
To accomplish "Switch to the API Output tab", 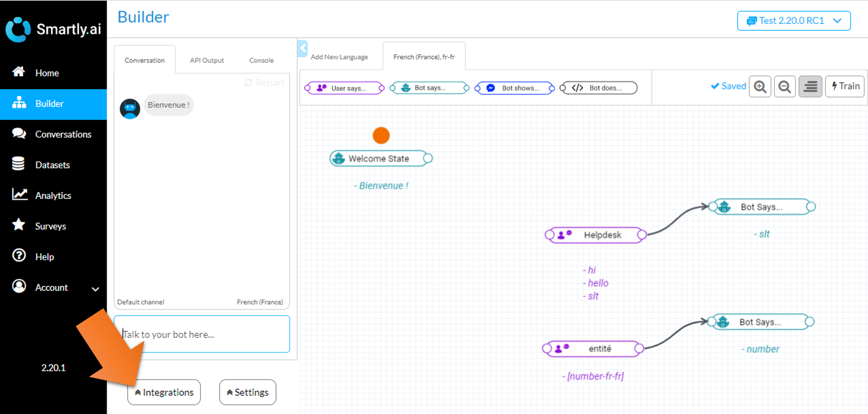I will click(x=207, y=60).
